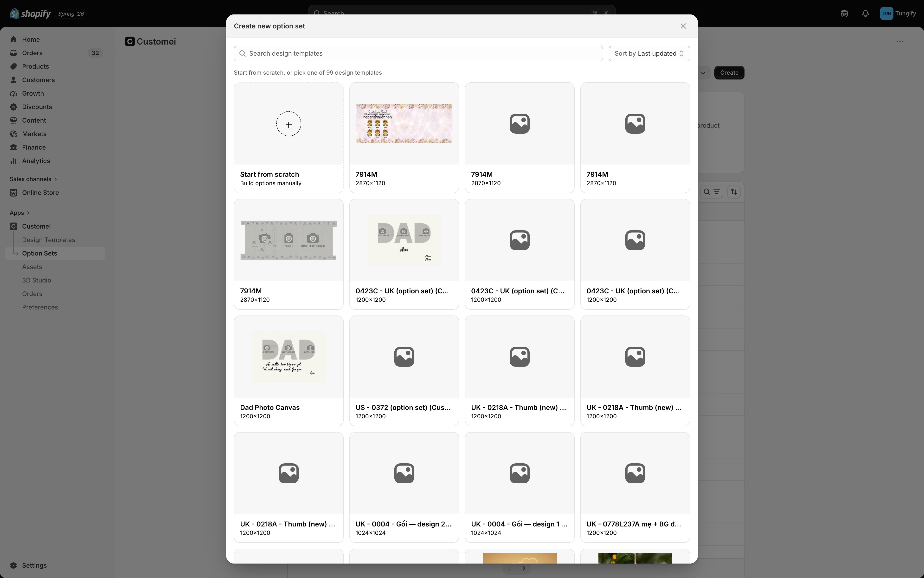Screen dimensions: 924x578
Task: Click the Customers person icon
Action: coord(14,80)
